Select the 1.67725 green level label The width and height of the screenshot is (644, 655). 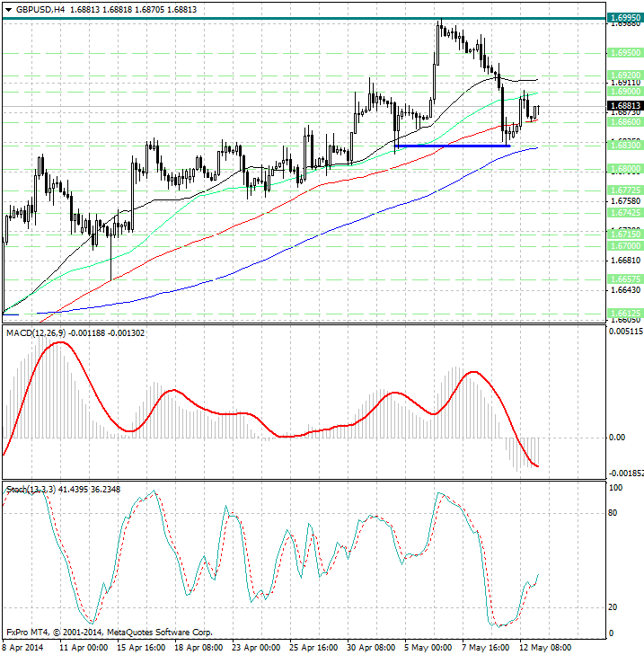click(625, 190)
